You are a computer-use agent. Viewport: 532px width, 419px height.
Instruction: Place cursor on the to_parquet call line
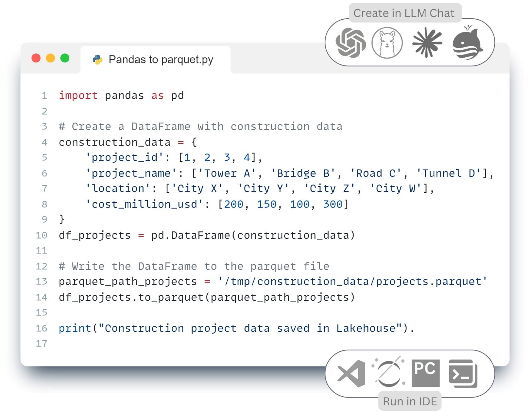point(207,297)
